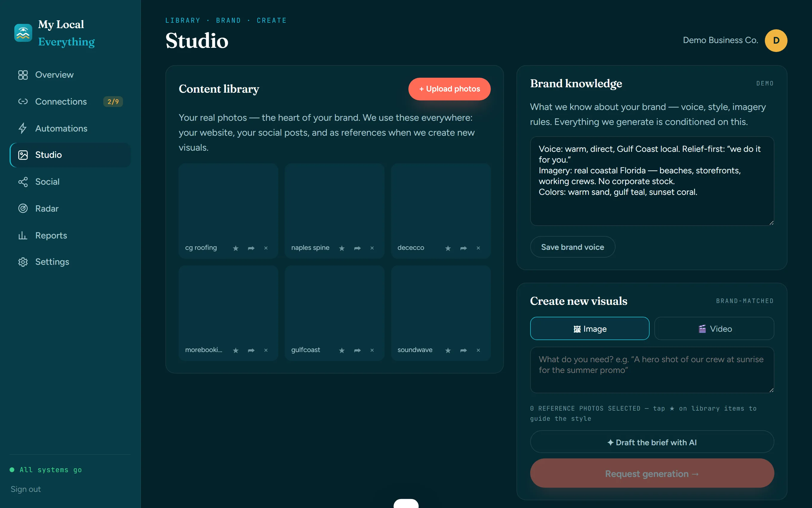The width and height of the screenshot is (812, 508).
Task: Star the naples spine photo
Action: pyautogui.click(x=342, y=248)
